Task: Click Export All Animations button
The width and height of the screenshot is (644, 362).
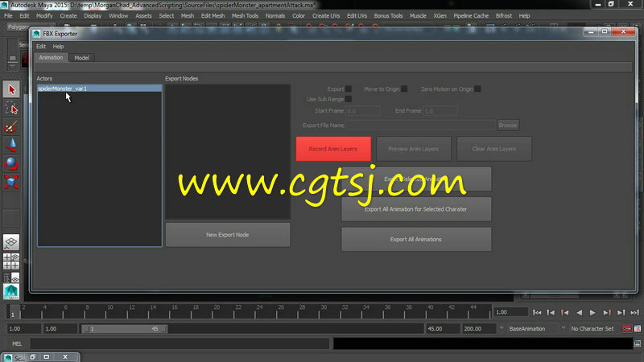Action: pos(416,239)
